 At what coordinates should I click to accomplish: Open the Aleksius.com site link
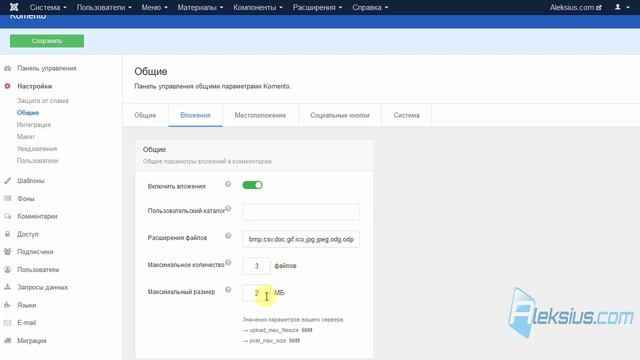pos(576,7)
